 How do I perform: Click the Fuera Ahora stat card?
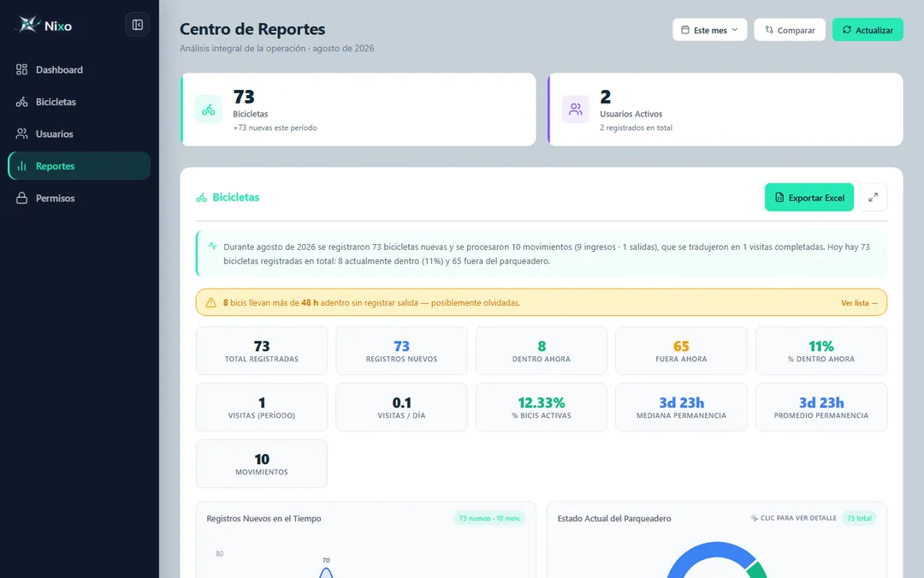tap(681, 351)
